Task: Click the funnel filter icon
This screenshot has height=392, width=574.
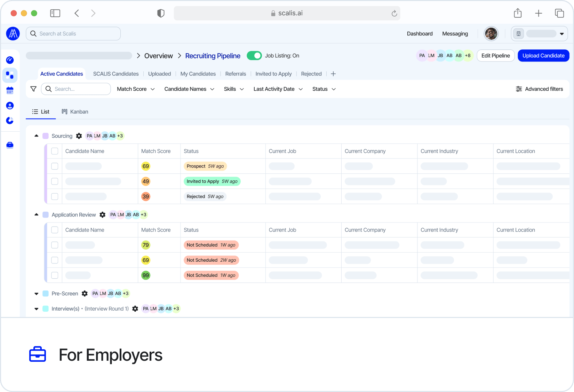Action: tap(33, 89)
